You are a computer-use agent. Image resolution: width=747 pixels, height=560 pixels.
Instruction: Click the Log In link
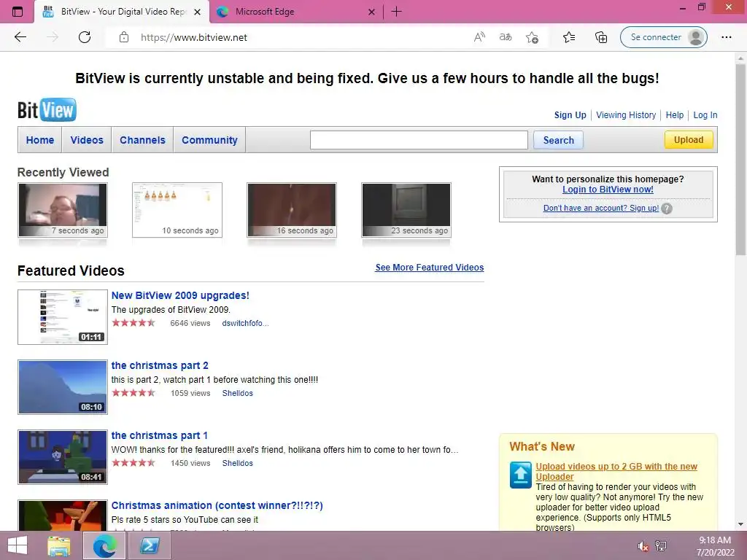[x=705, y=114]
